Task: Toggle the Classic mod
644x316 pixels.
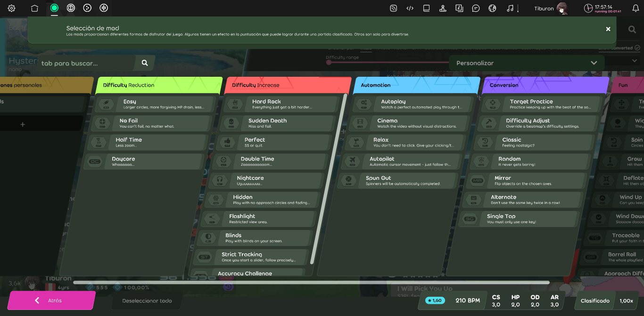Action: click(x=535, y=142)
